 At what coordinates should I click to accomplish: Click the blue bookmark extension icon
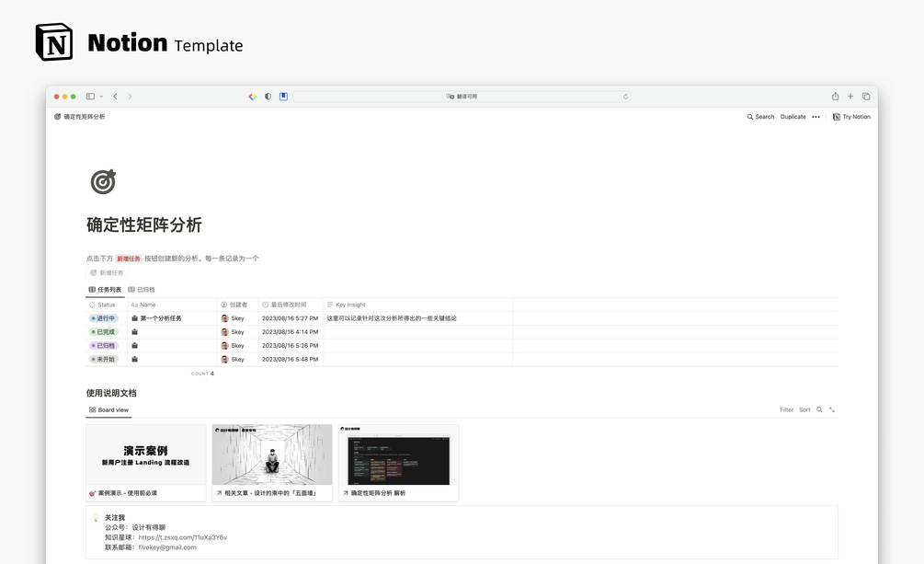tap(283, 97)
